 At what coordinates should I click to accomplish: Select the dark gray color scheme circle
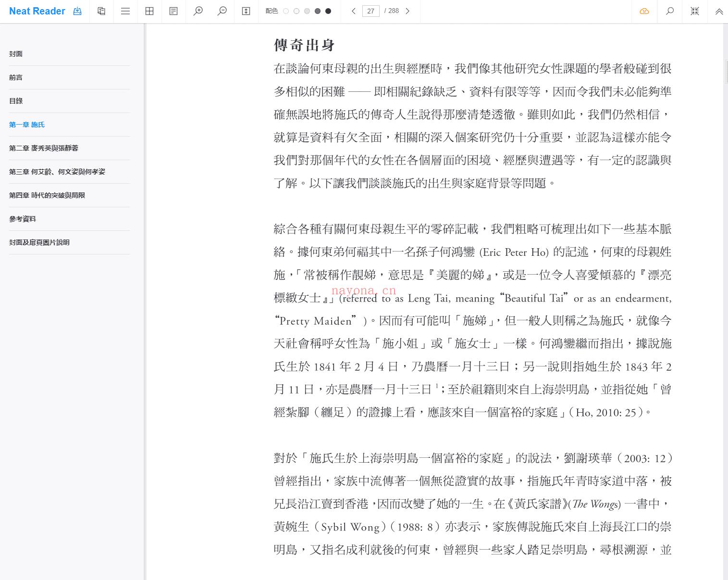coord(318,11)
